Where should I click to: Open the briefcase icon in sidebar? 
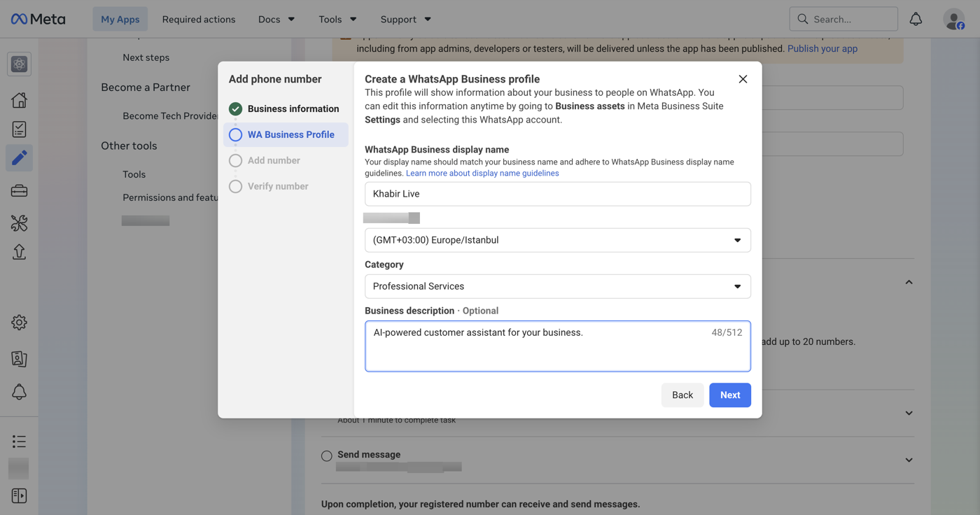(19, 190)
